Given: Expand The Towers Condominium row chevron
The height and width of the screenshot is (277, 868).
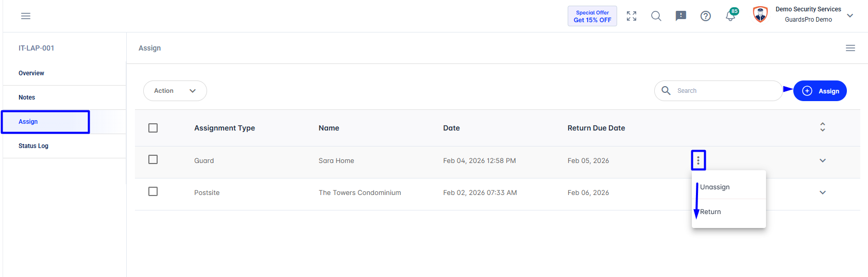Looking at the screenshot, I should [x=823, y=192].
